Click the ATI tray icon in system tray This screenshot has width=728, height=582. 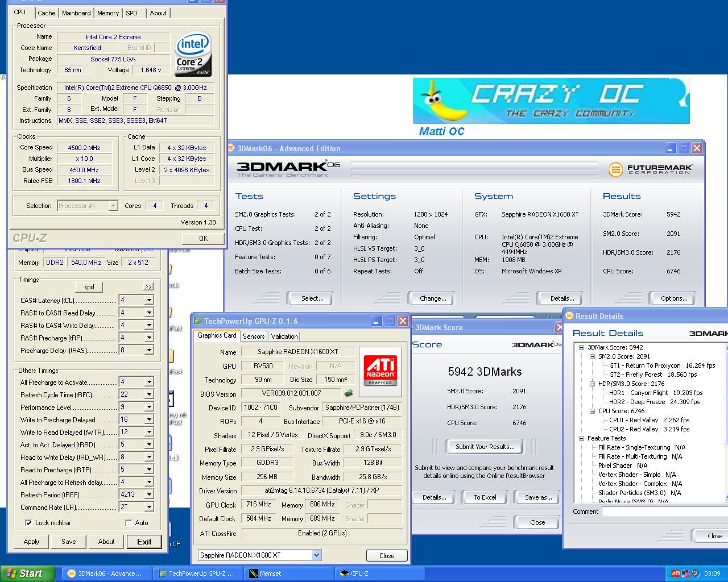click(675, 573)
